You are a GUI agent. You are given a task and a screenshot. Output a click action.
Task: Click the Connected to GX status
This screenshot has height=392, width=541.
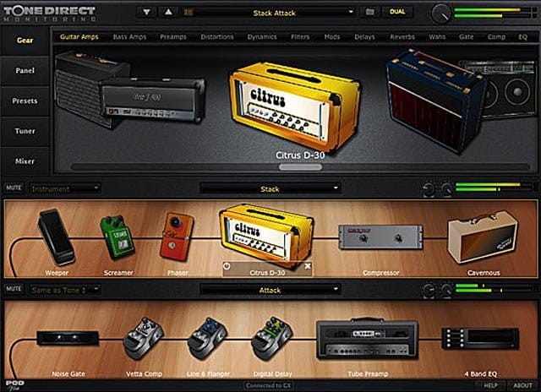point(269,386)
